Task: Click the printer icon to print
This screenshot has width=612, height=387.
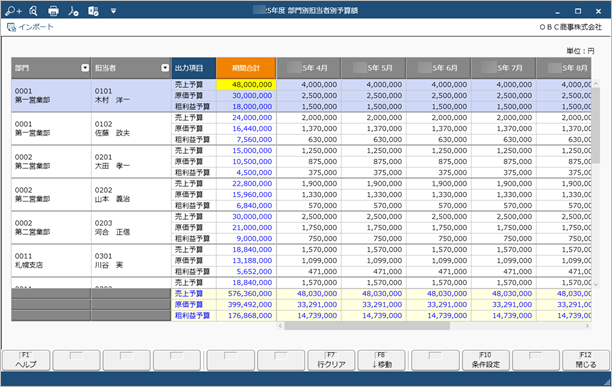Action: point(53,11)
